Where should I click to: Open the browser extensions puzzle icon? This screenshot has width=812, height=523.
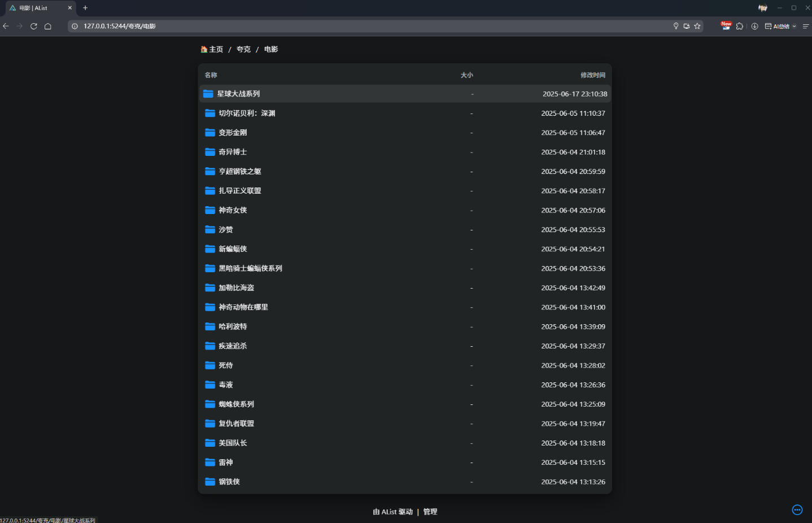point(740,26)
